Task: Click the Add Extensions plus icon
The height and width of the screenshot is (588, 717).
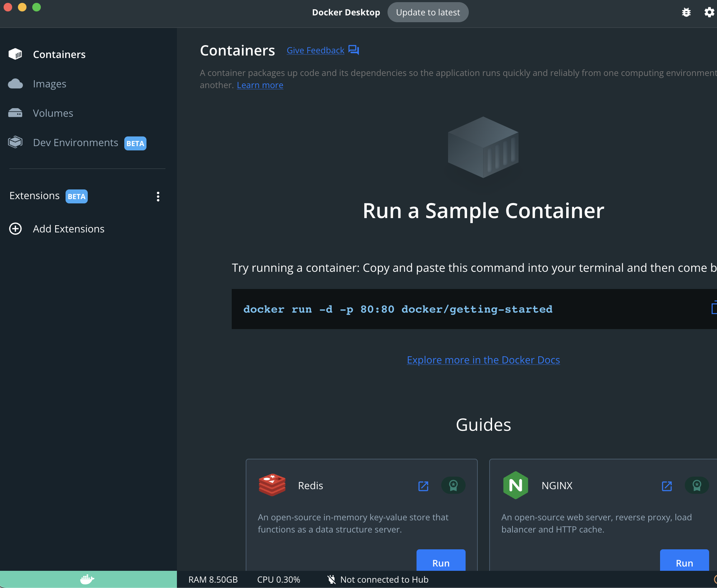Action: point(15,229)
